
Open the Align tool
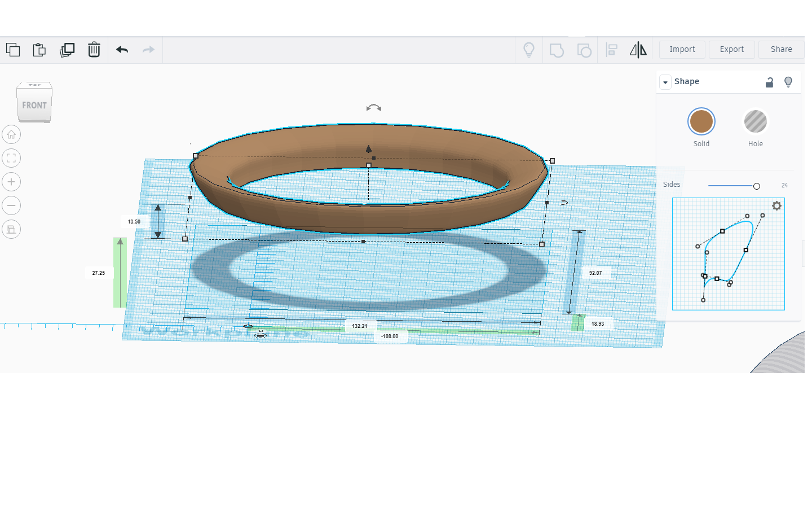click(612, 50)
